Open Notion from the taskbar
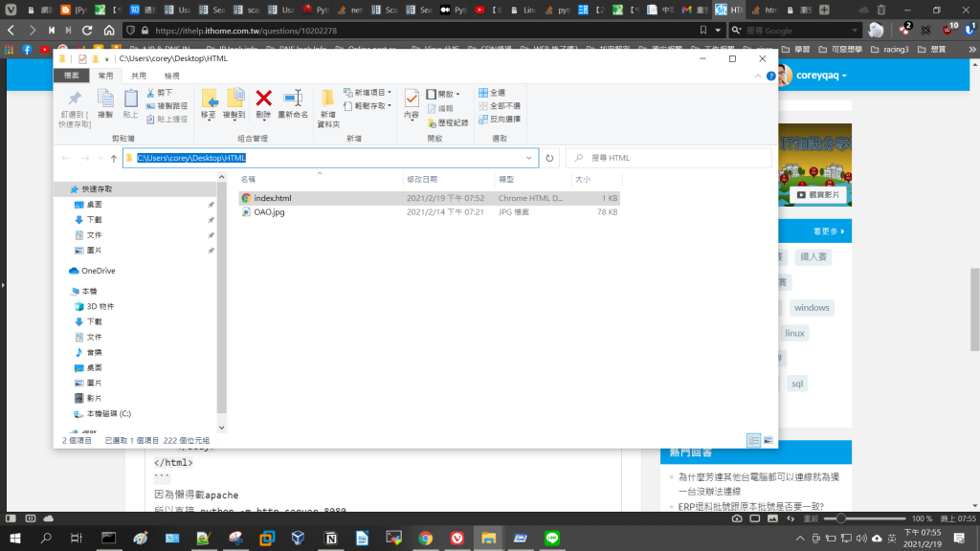 pyautogui.click(x=330, y=538)
